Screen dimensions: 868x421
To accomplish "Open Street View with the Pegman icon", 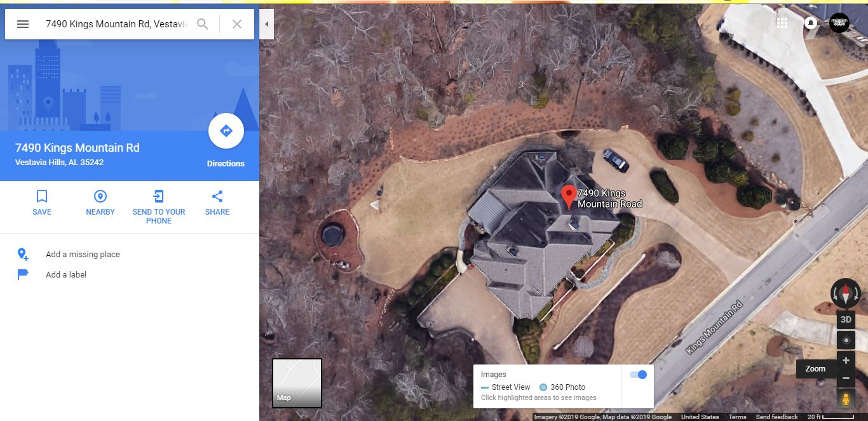I will (x=846, y=399).
